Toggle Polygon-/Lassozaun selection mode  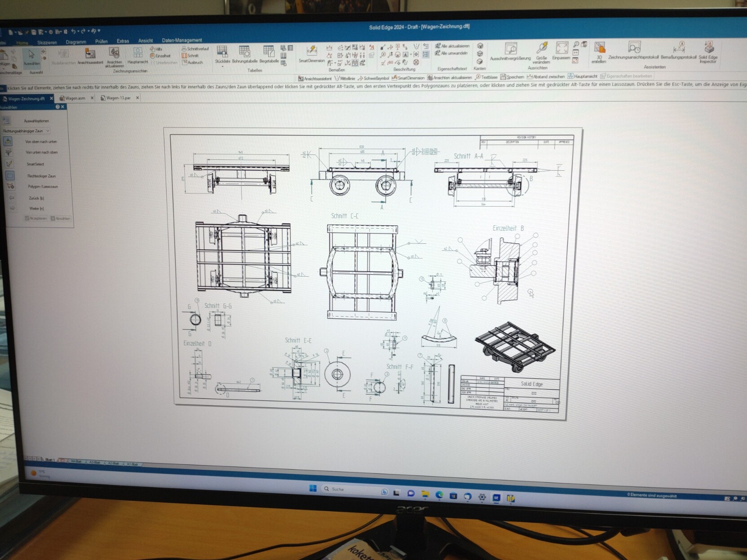pos(11,186)
